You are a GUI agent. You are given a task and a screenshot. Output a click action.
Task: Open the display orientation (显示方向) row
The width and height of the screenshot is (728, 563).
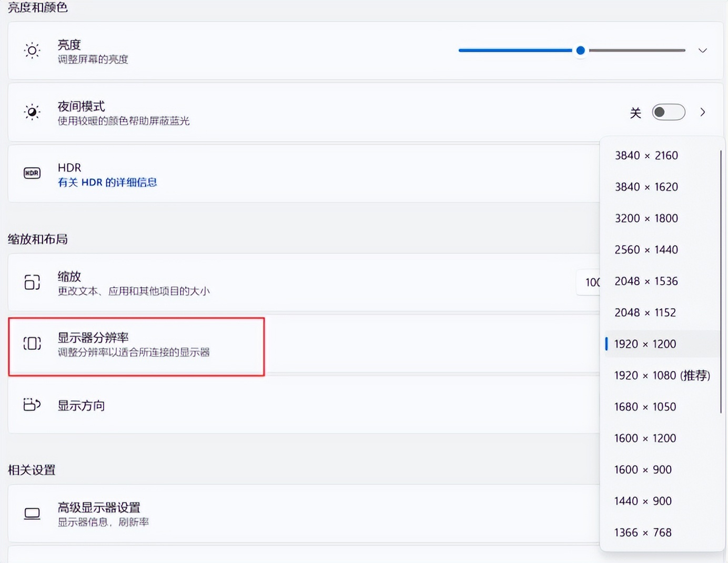point(304,405)
